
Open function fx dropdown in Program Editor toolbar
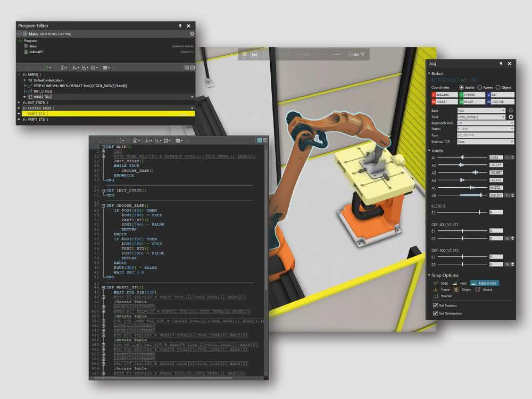pos(76,68)
